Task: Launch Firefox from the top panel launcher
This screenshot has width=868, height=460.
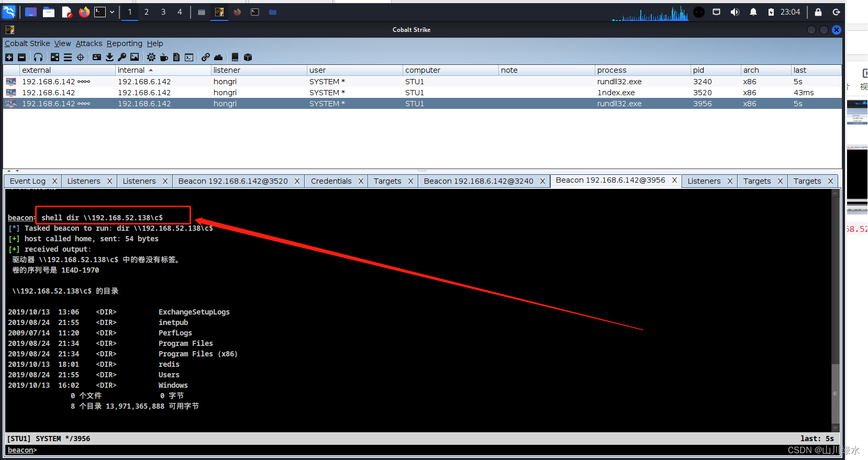Action: (84, 12)
